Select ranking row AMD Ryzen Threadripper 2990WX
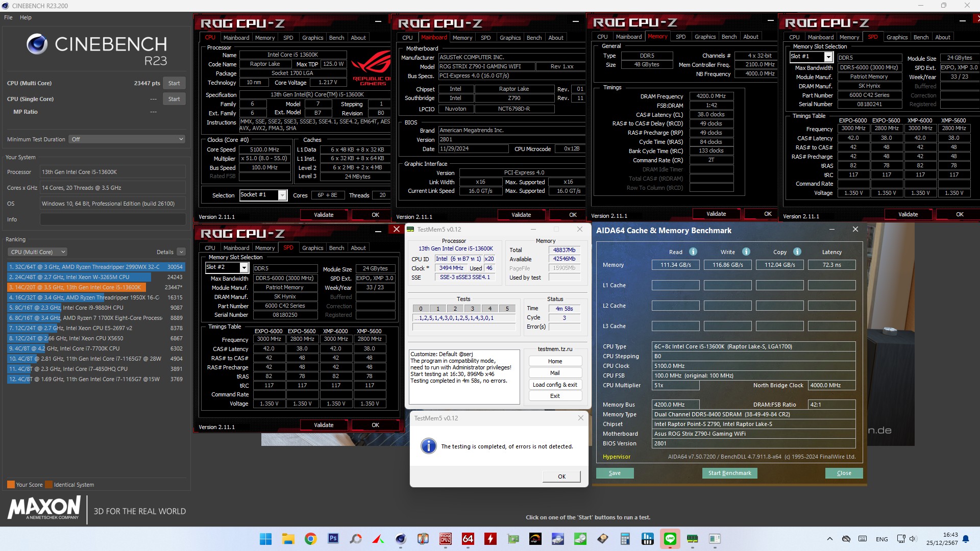 click(96, 267)
